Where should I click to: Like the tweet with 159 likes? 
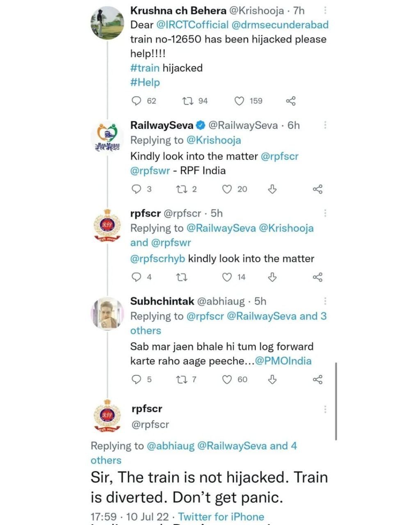point(239,101)
